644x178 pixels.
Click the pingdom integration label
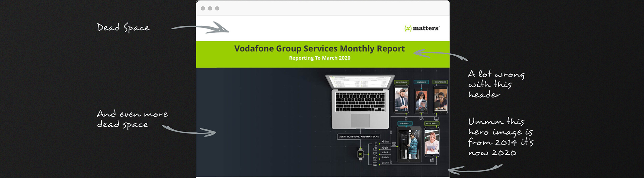(x=385, y=163)
